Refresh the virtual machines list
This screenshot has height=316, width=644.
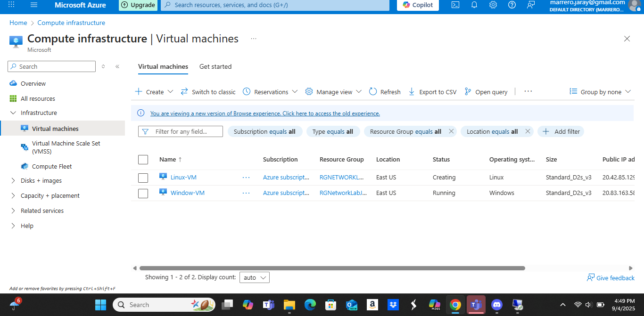pyautogui.click(x=385, y=92)
